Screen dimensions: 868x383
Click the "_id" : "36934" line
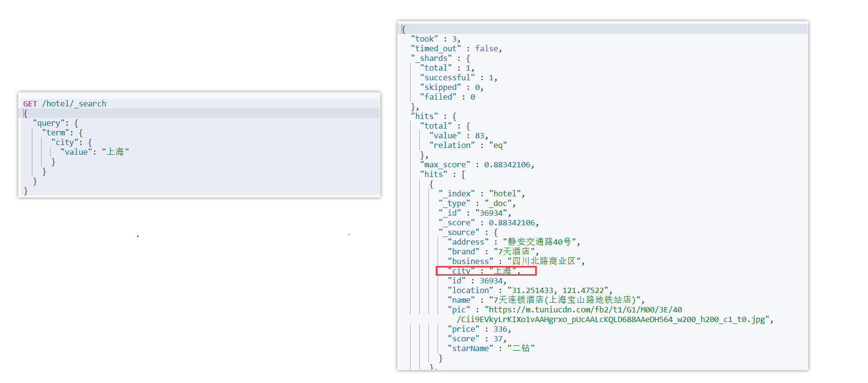pos(475,213)
